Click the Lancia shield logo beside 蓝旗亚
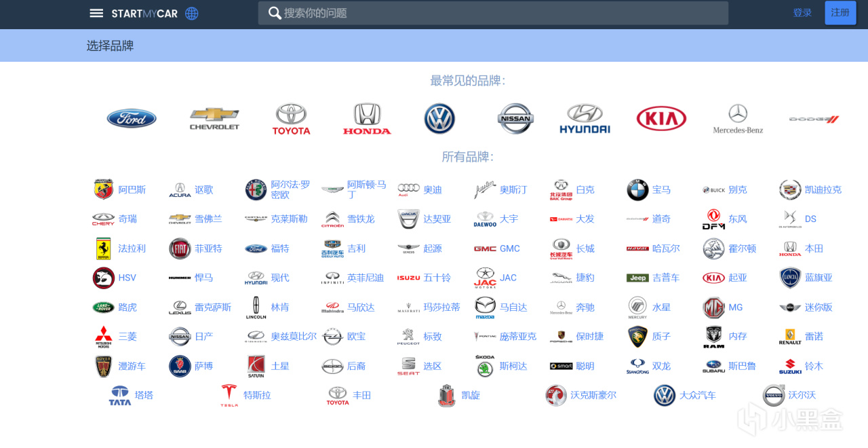 (790, 278)
